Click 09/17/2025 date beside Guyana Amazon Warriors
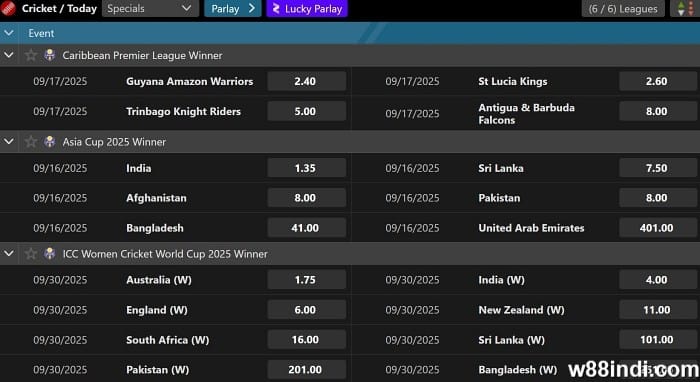The width and height of the screenshot is (700, 382). tap(60, 81)
